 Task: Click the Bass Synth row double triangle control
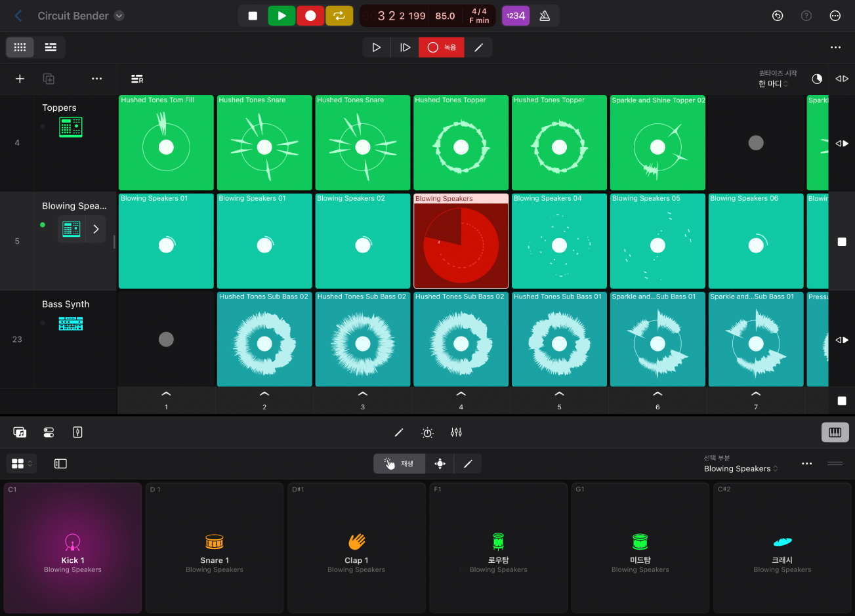coord(842,340)
